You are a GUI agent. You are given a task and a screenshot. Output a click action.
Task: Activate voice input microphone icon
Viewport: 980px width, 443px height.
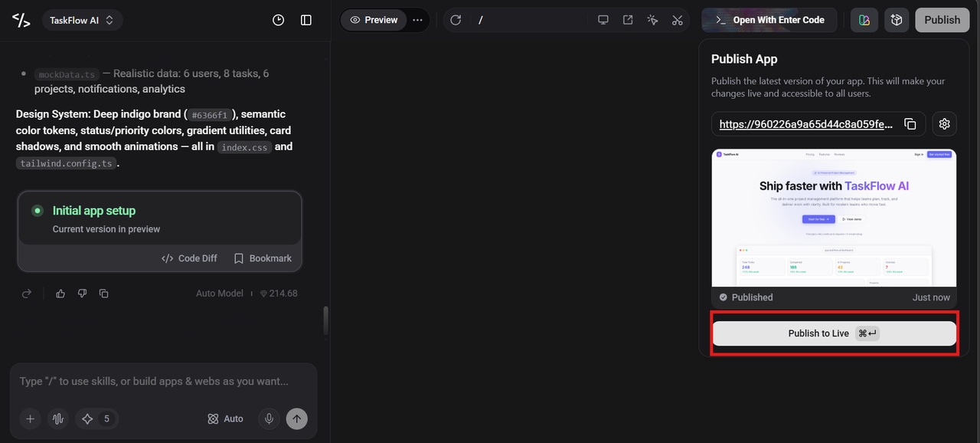[x=269, y=418]
